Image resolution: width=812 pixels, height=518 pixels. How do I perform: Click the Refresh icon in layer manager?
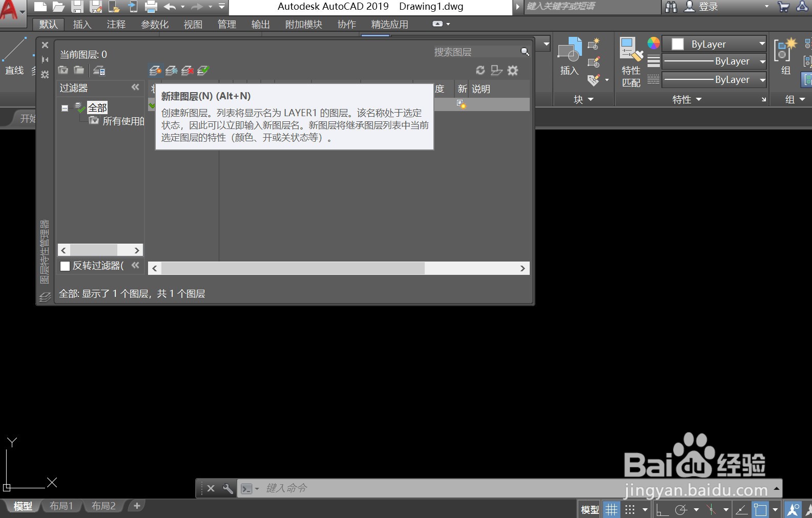[x=480, y=70]
